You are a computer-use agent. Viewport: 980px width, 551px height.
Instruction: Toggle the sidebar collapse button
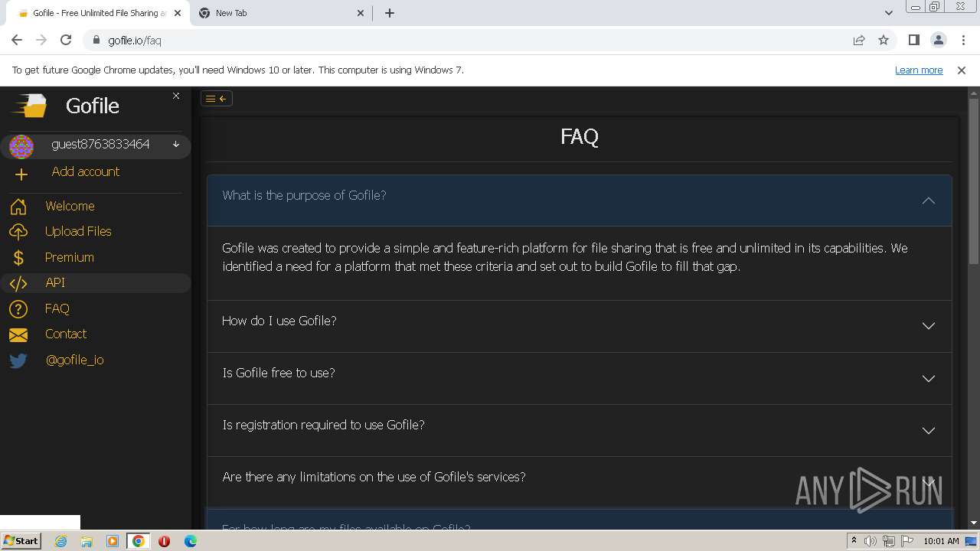216,98
